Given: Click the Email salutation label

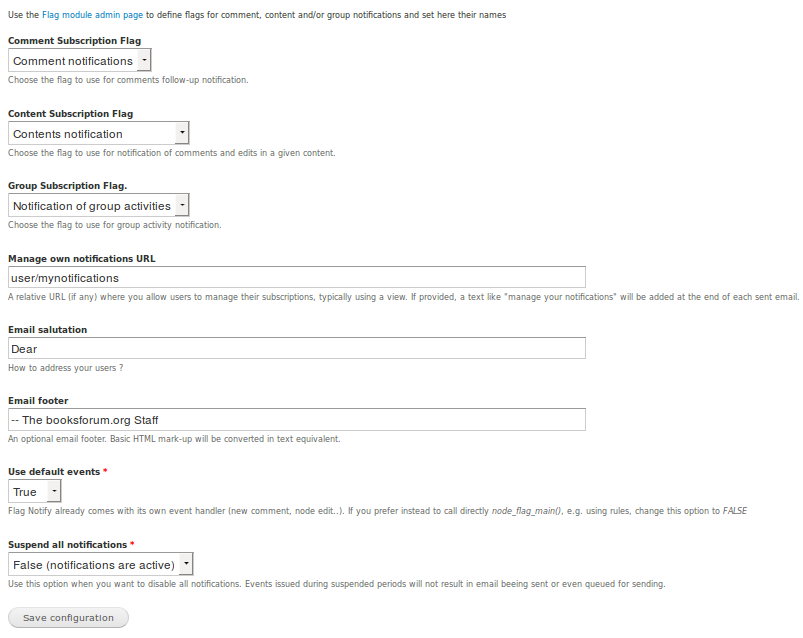Looking at the screenshot, I should pos(47,329).
